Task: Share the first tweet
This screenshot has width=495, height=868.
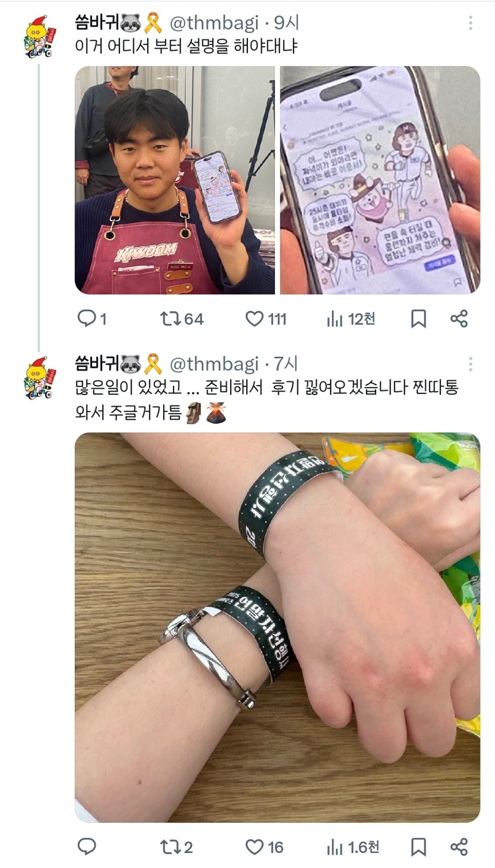Action: pyautogui.click(x=459, y=319)
